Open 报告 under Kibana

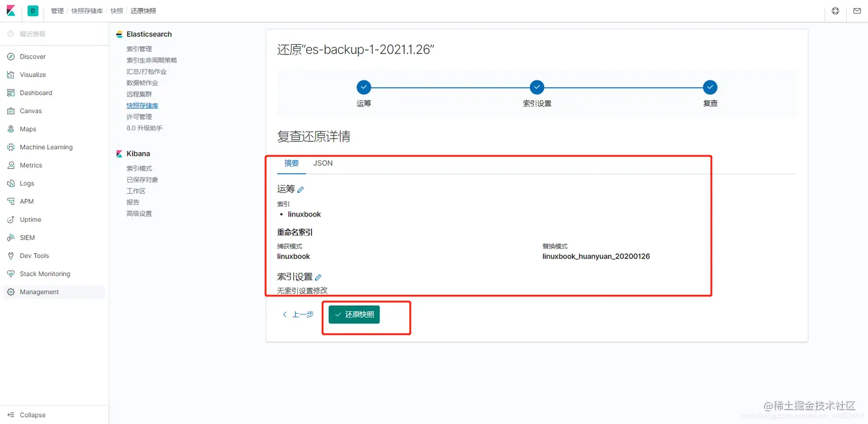click(133, 202)
